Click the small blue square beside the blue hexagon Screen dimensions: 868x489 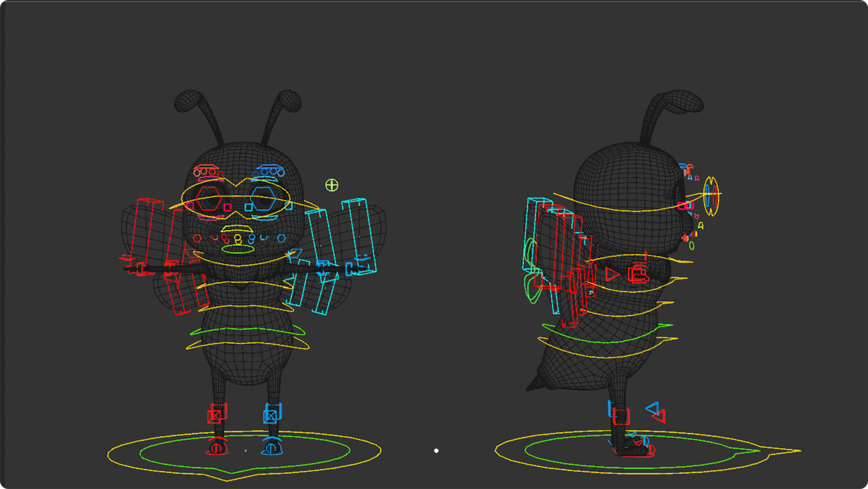point(249,207)
